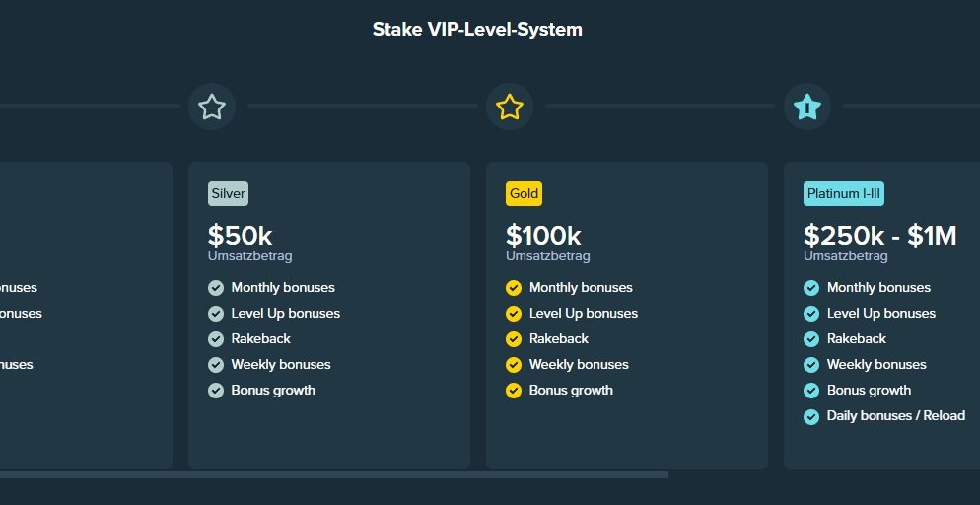Click Gold's Monthly bonuses check icon
Viewport: 980px width, 505px height.
(514, 288)
